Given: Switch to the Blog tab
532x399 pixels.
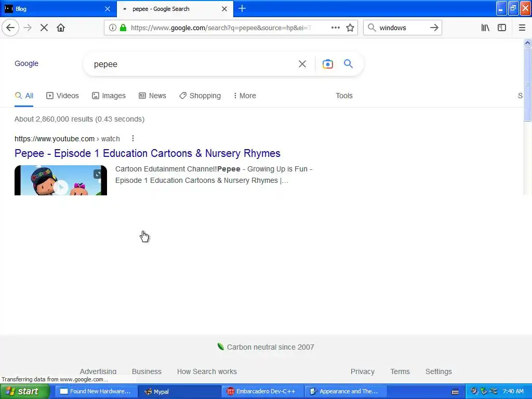Looking at the screenshot, I should [58, 9].
